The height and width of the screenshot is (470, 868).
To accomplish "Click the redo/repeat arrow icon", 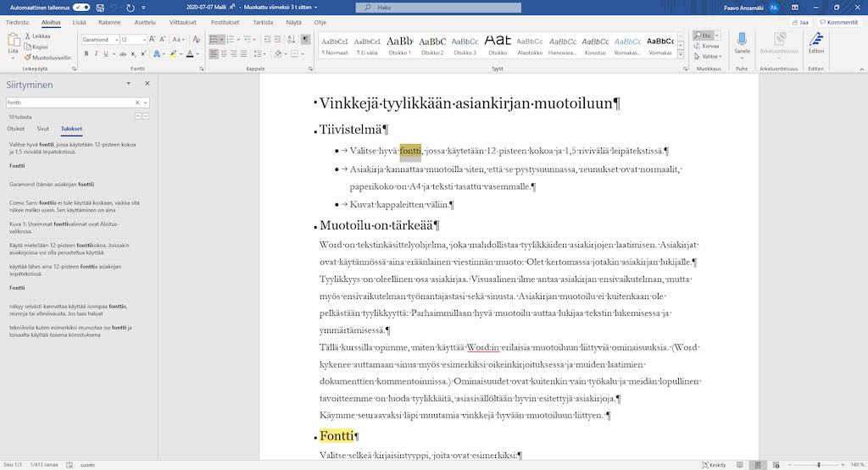I will point(130,7).
